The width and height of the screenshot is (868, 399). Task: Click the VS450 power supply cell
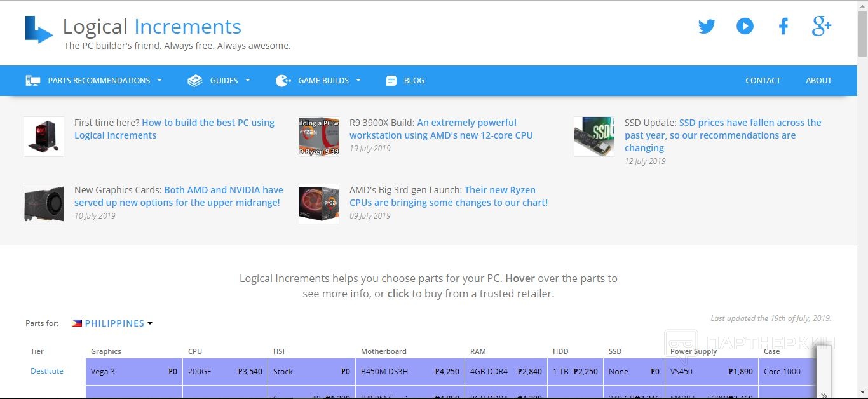click(712, 372)
